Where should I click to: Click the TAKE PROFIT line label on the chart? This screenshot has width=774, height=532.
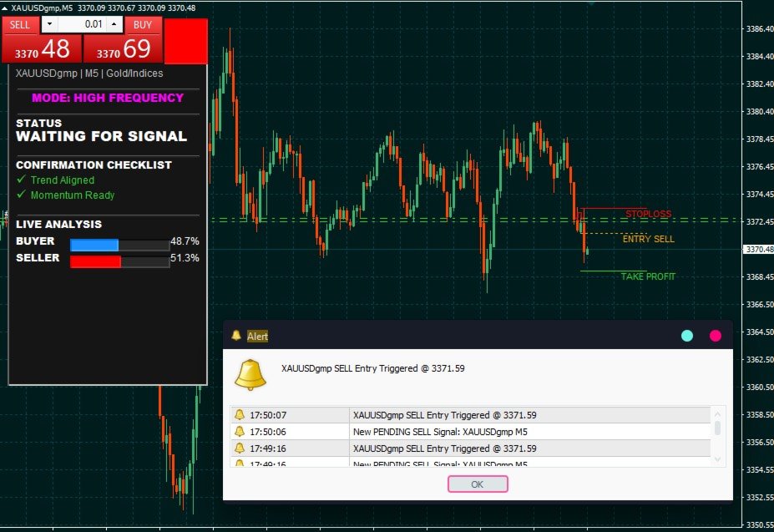click(648, 276)
